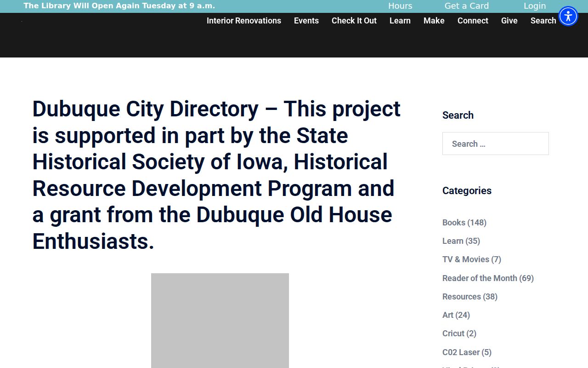Open the Interior Renovations menu
This screenshot has height=368, width=588.
244,21
